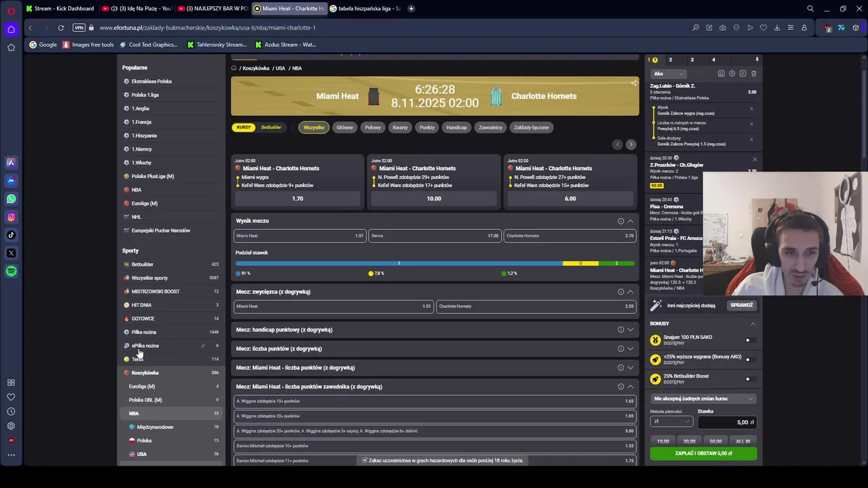Open Instagram in Opera sidebar
This screenshot has width=868, height=488.
pos(11,217)
